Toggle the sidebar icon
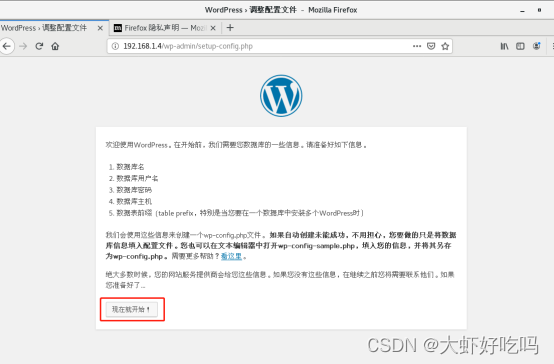Screen dimensions: 554x364 (x=520, y=46)
